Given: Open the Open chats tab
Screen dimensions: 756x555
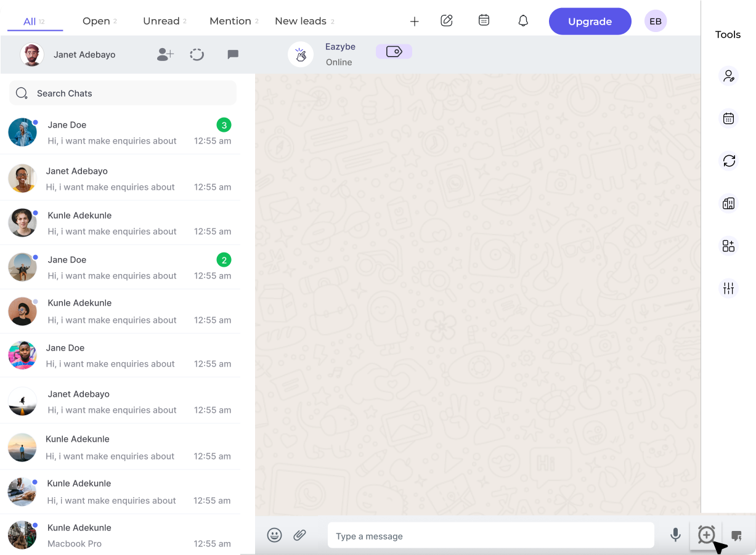Looking at the screenshot, I should tap(100, 21).
